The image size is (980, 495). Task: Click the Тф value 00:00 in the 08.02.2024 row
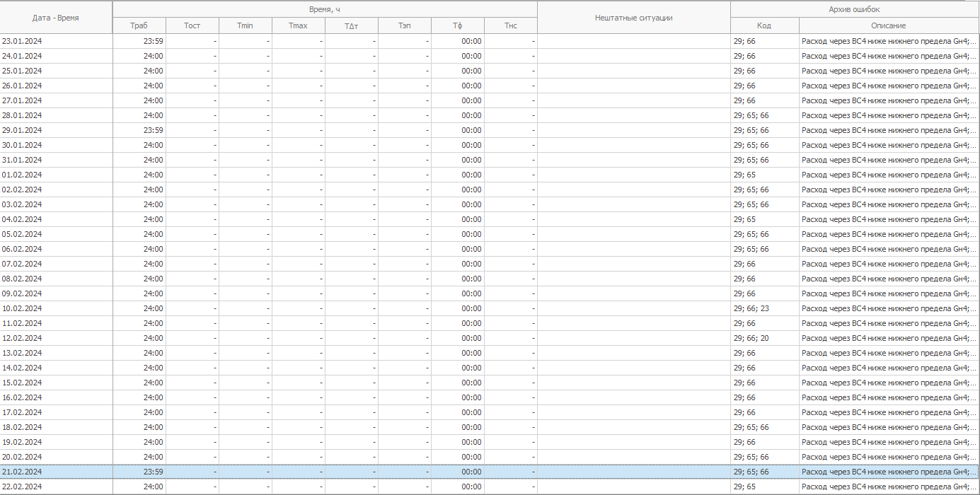tap(458, 279)
